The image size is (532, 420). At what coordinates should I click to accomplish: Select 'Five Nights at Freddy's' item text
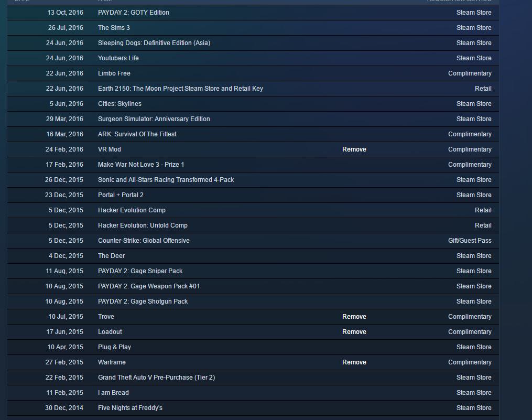point(130,408)
